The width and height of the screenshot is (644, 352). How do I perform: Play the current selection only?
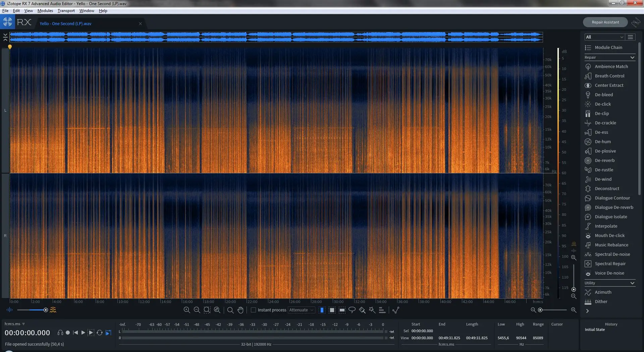[x=91, y=333]
